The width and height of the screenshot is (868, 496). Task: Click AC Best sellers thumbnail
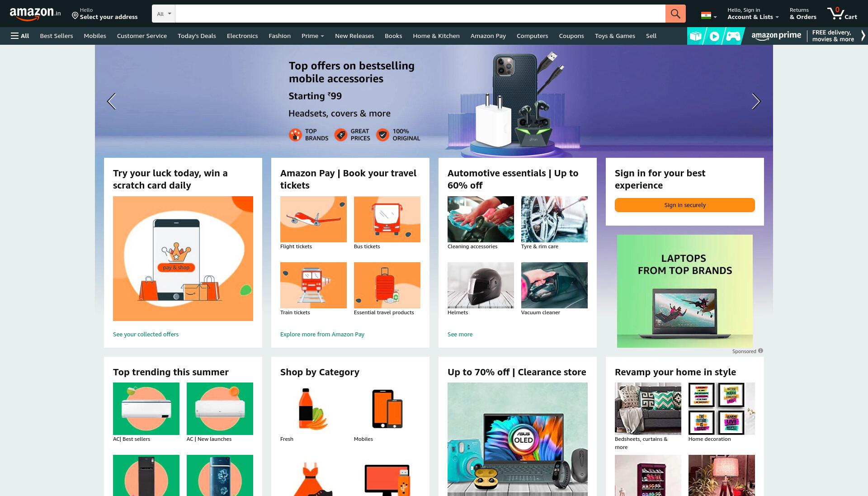(x=146, y=409)
